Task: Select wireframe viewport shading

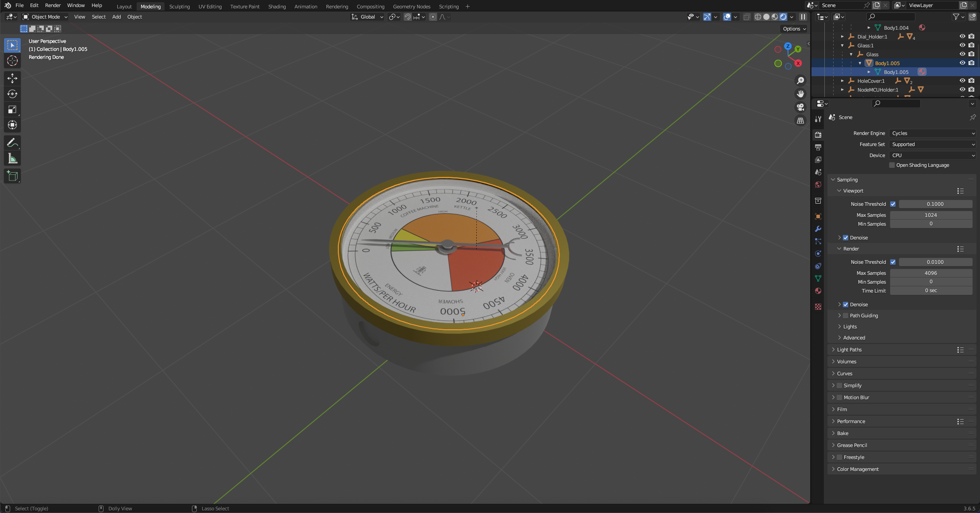Action: click(x=758, y=17)
